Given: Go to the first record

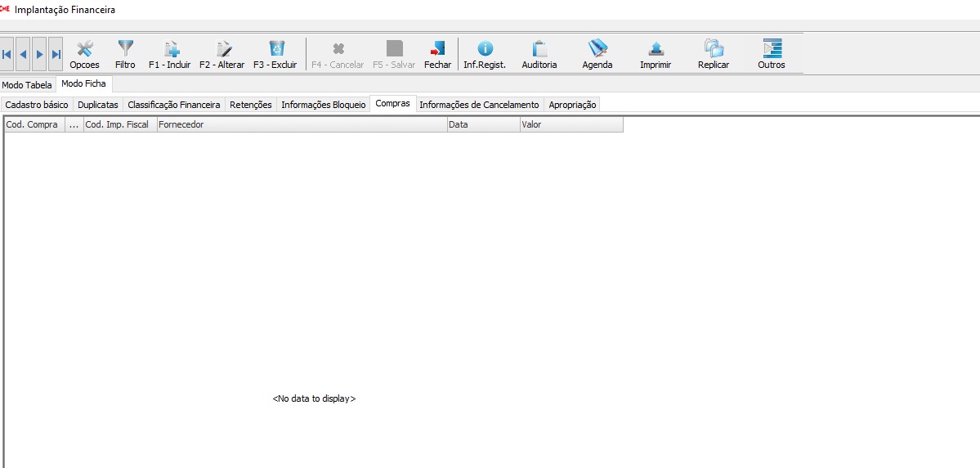Looking at the screenshot, I should (x=7, y=54).
